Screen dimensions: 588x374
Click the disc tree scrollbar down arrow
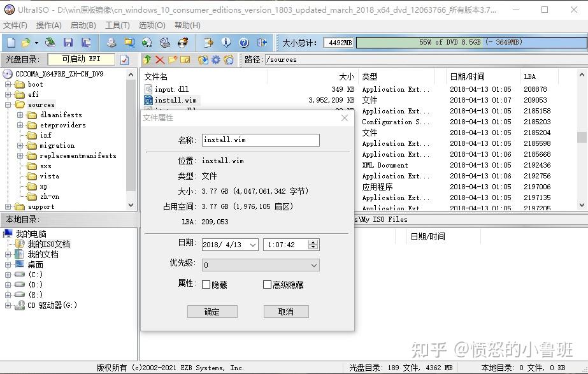(131, 205)
